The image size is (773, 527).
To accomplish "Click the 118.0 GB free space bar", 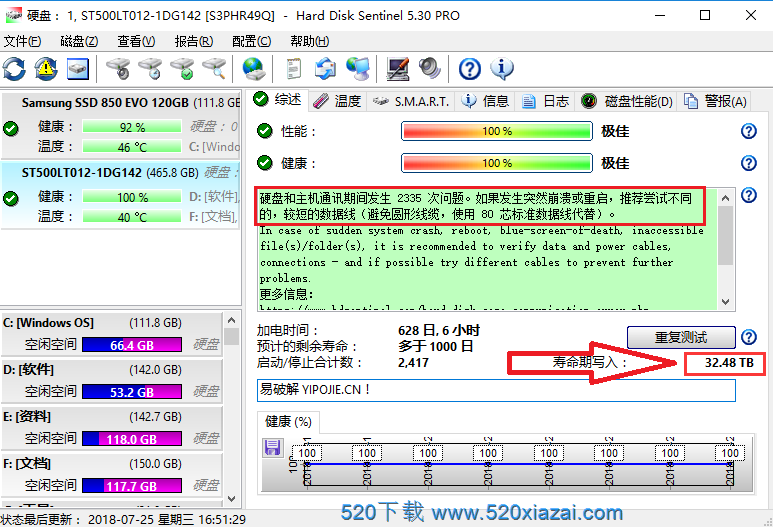I will [x=132, y=438].
